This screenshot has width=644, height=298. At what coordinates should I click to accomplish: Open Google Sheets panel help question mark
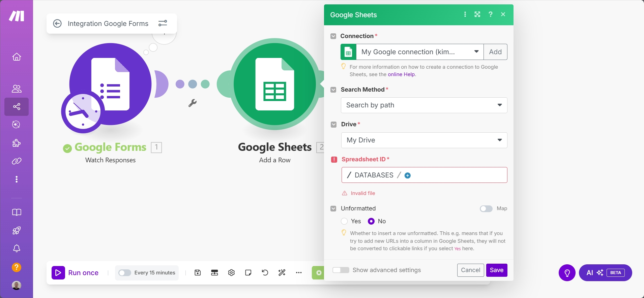tap(491, 14)
